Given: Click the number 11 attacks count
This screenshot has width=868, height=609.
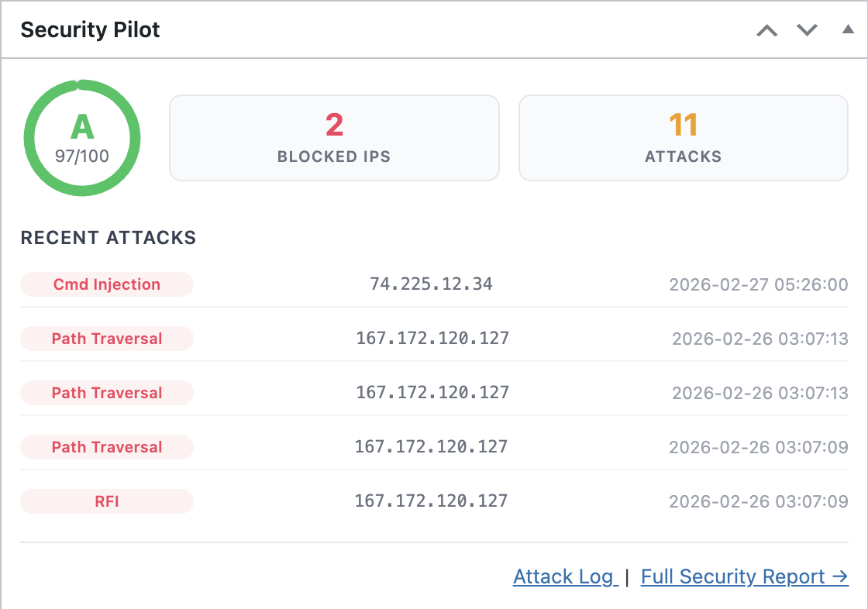Looking at the screenshot, I should point(683,125).
